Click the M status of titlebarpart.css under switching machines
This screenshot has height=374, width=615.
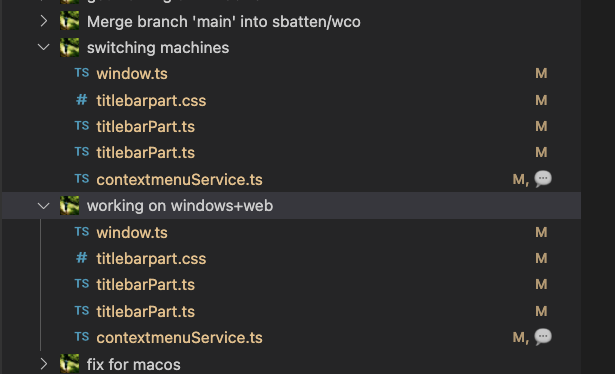coord(541,100)
